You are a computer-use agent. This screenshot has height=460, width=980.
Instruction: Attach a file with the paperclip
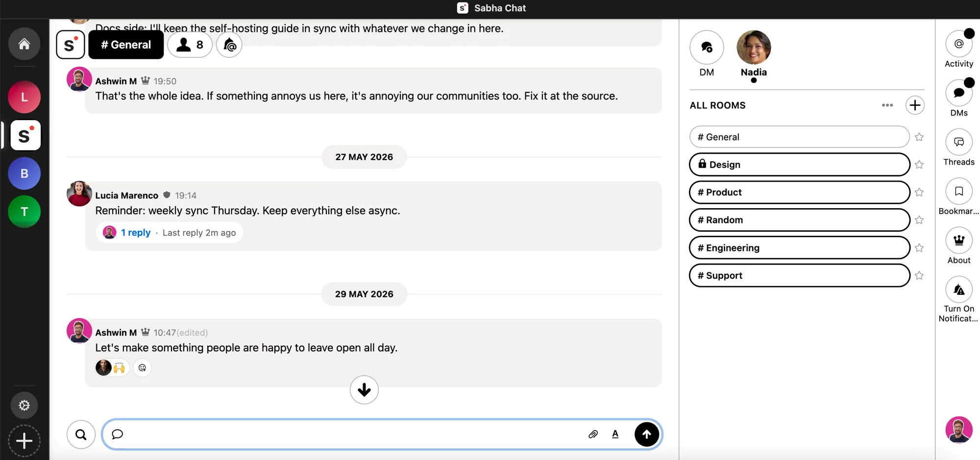coord(593,434)
